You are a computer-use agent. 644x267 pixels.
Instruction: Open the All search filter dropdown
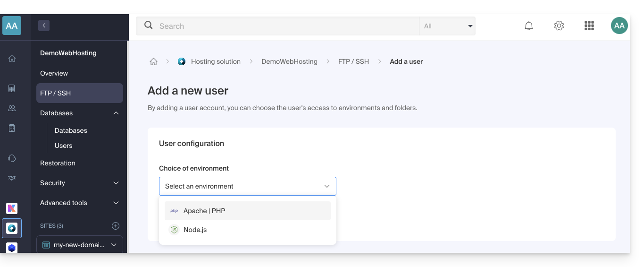447,26
